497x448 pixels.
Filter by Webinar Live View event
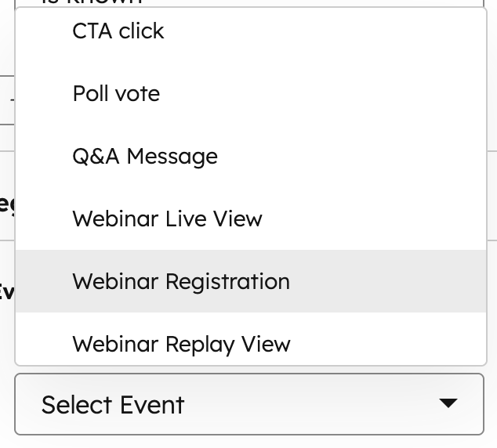tap(167, 219)
